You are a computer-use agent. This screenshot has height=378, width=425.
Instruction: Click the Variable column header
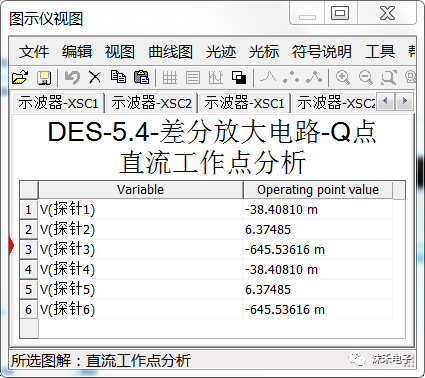tap(141, 190)
